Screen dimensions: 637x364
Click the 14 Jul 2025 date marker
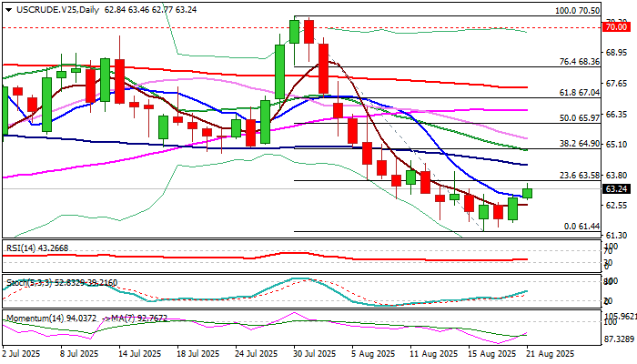140,354
